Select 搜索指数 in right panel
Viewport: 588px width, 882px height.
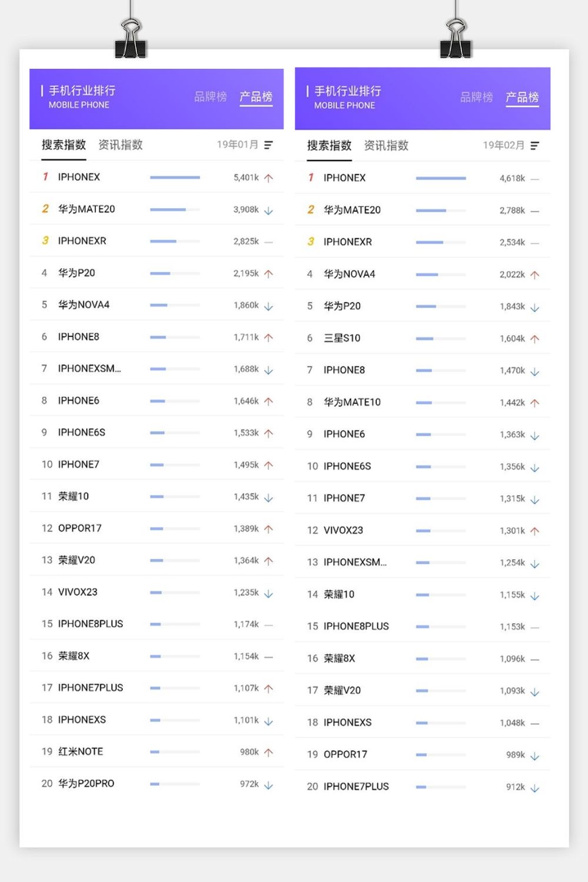click(329, 146)
